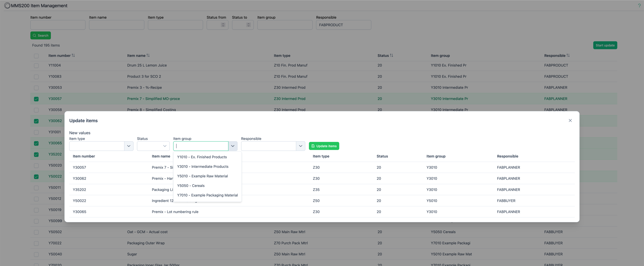Click the save icon in Update items button

tap(313, 146)
